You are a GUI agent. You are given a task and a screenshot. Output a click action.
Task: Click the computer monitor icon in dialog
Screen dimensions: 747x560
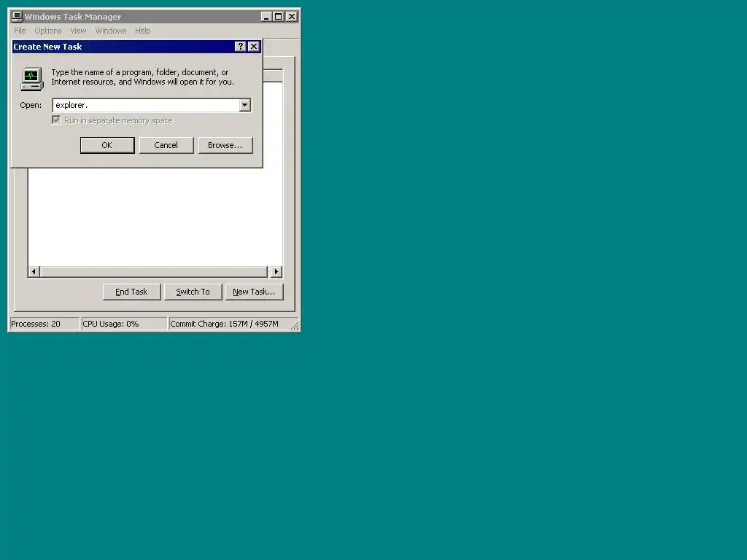(32, 79)
